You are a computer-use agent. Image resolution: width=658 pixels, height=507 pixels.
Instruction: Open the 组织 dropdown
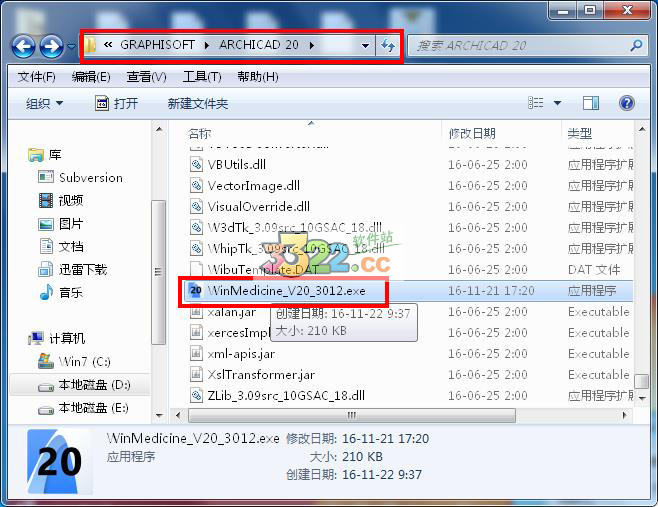(44, 103)
